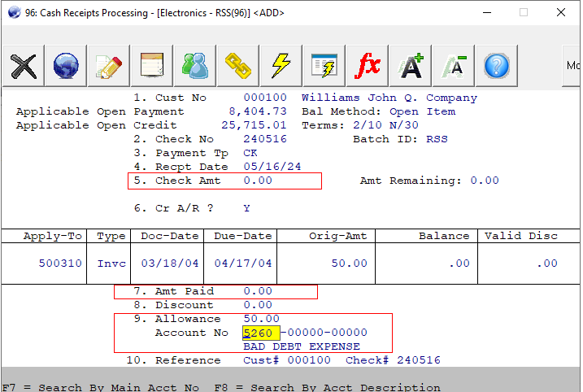583x392 pixels.
Task: Click Check Amt value 0.00
Action: pos(258,181)
